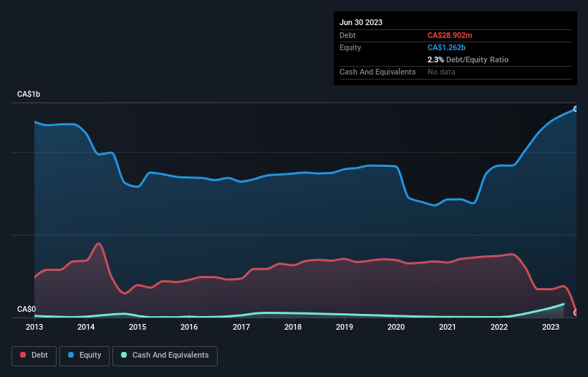The image size is (588, 377).
Task: Click the CA$0 y-axis label
Action: (26, 309)
